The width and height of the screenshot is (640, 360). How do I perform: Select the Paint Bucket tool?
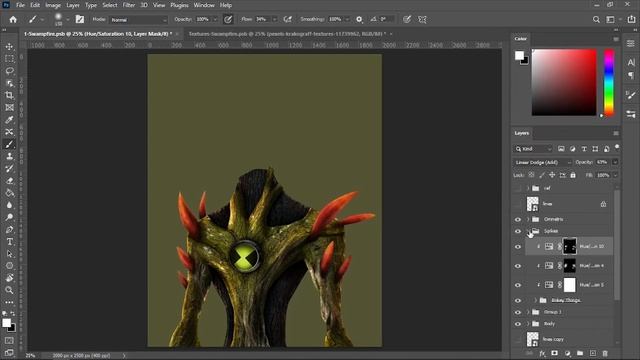pos(9,193)
